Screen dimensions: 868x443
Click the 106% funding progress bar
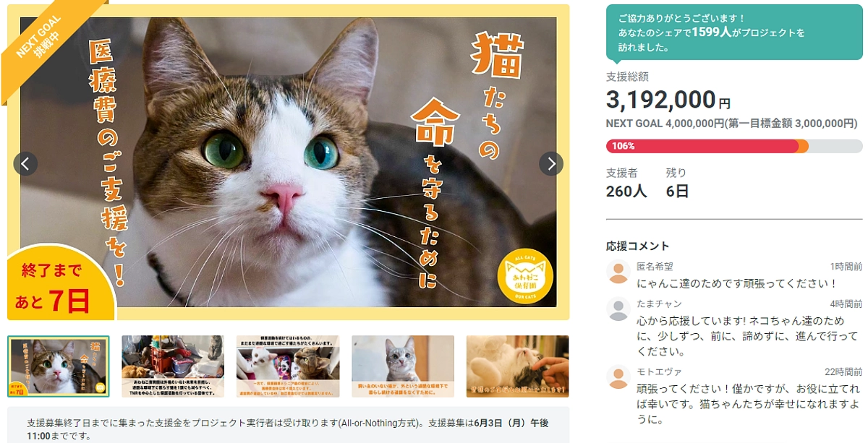coord(734,146)
